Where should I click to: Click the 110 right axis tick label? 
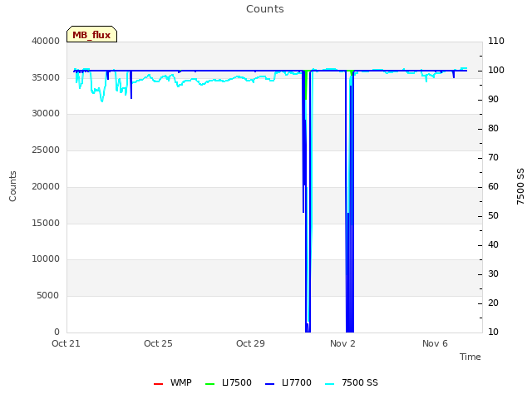click(x=496, y=41)
